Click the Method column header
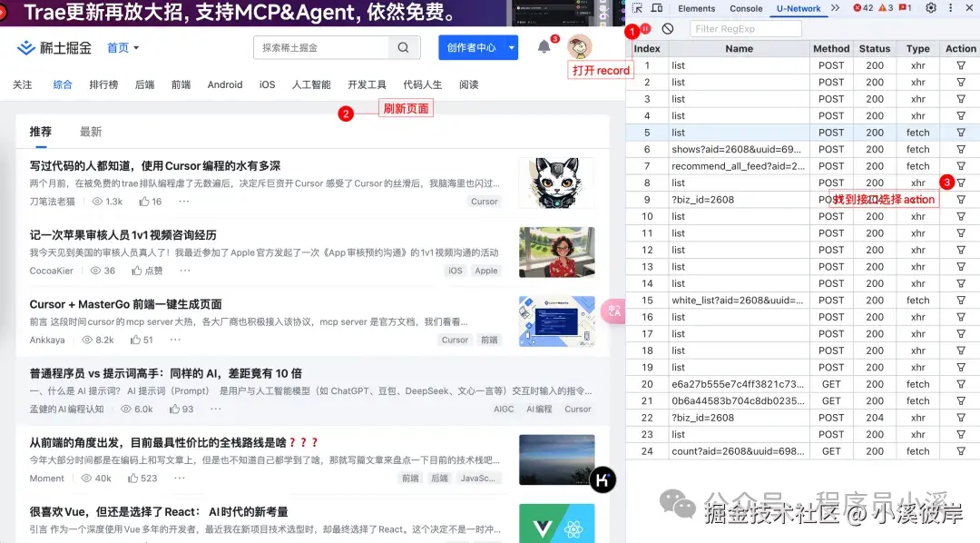 coord(831,49)
